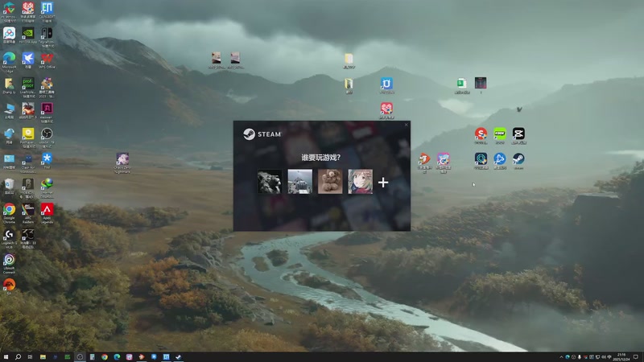644x362 pixels.
Task: Click the Steam logo in the dialog
Action: click(x=262, y=134)
